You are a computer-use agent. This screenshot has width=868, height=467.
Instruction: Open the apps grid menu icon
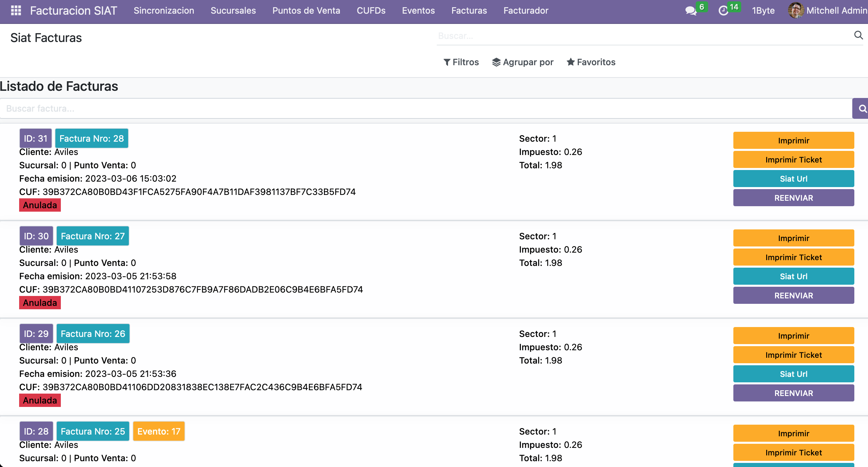[16, 11]
